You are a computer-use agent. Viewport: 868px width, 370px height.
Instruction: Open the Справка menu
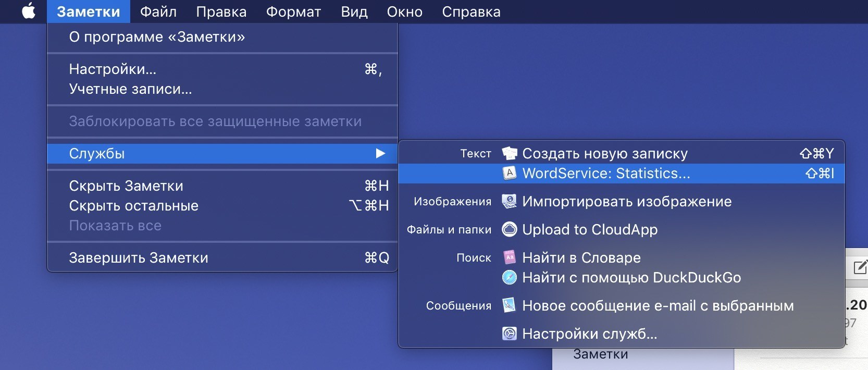click(x=471, y=11)
